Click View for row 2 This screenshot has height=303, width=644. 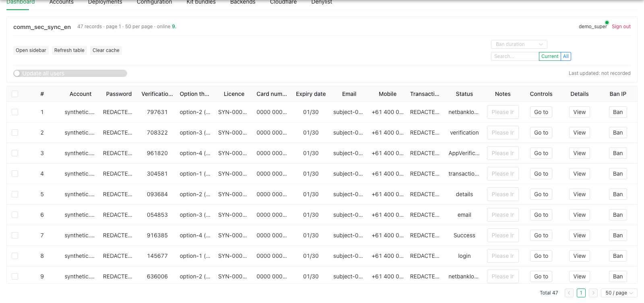point(580,133)
